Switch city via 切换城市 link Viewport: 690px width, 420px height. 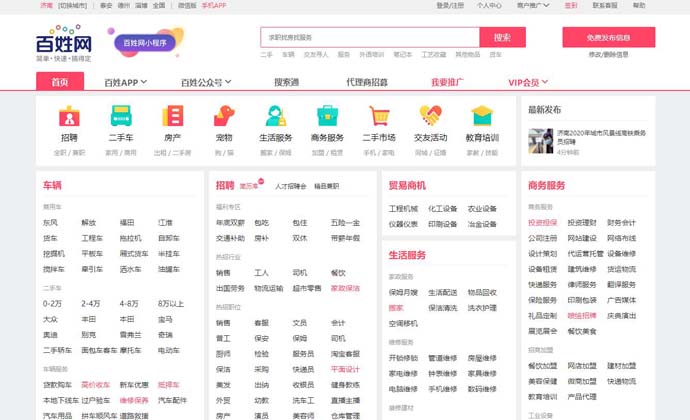point(73,6)
